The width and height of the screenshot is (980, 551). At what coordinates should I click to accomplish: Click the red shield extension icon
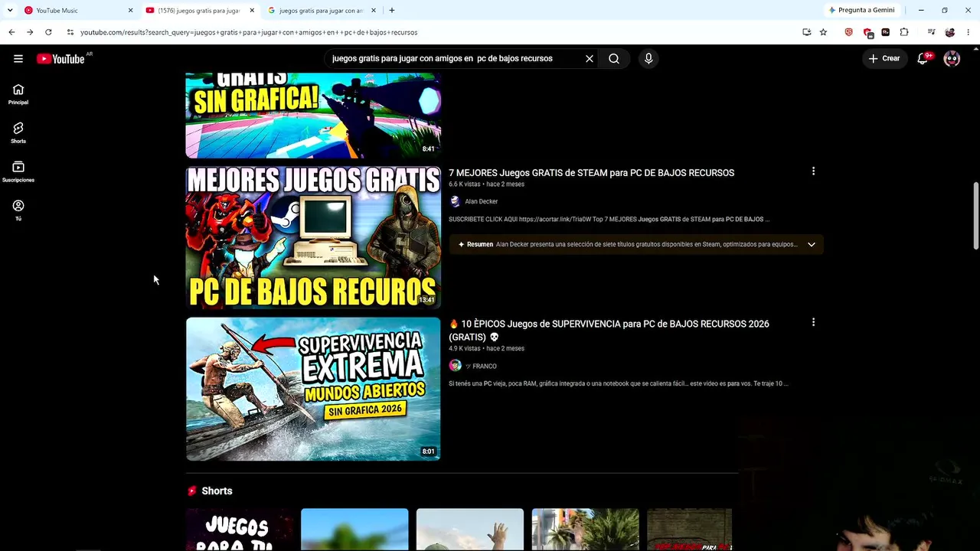[867, 32]
